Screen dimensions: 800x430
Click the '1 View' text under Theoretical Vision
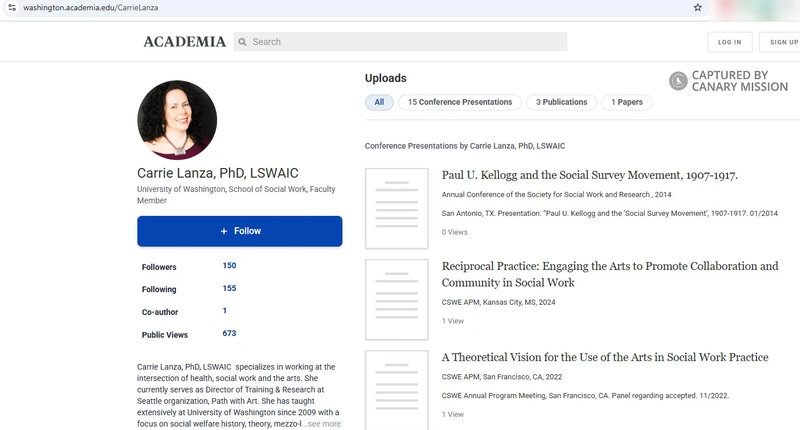pos(453,414)
